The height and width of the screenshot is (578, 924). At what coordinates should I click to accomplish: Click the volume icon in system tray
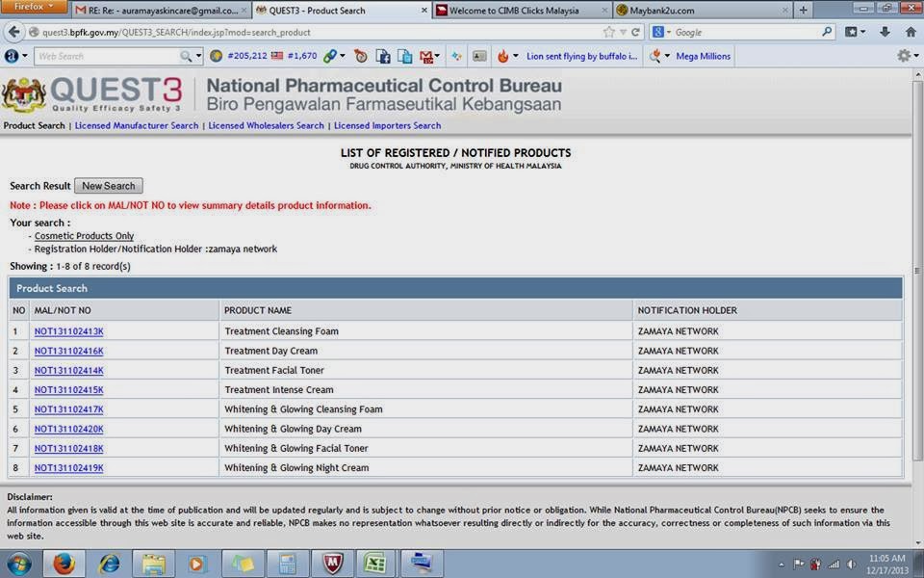pos(852,565)
